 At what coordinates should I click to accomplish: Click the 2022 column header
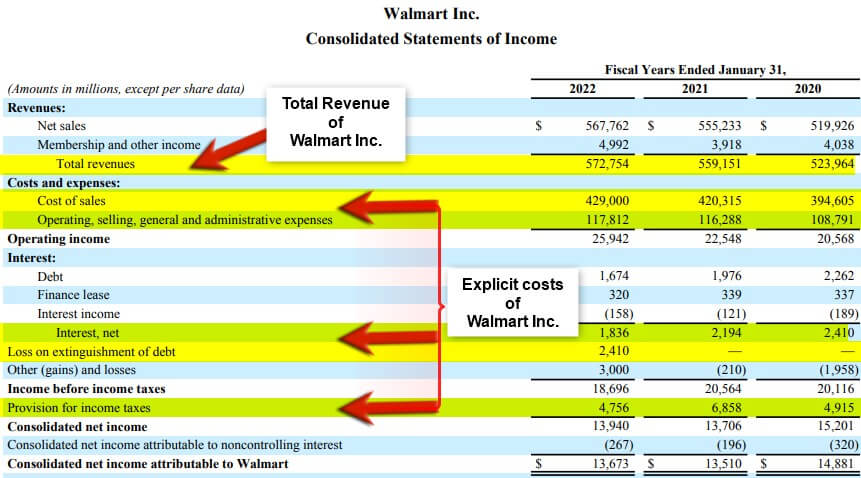583,89
